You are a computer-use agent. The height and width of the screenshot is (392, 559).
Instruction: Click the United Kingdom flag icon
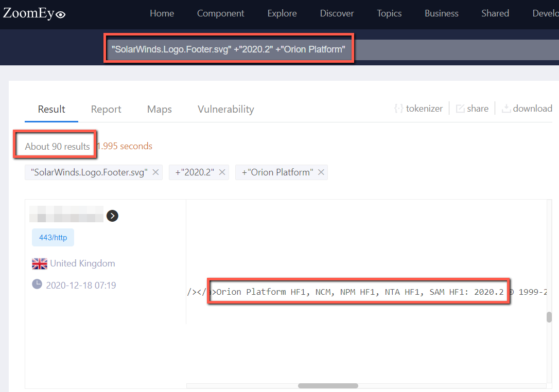(39, 264)
